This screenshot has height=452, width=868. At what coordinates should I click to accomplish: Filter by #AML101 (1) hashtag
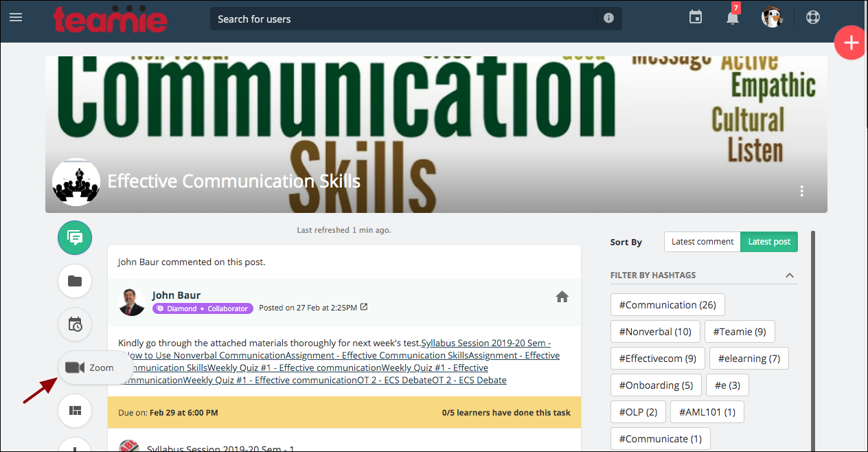tap(707, 412)
